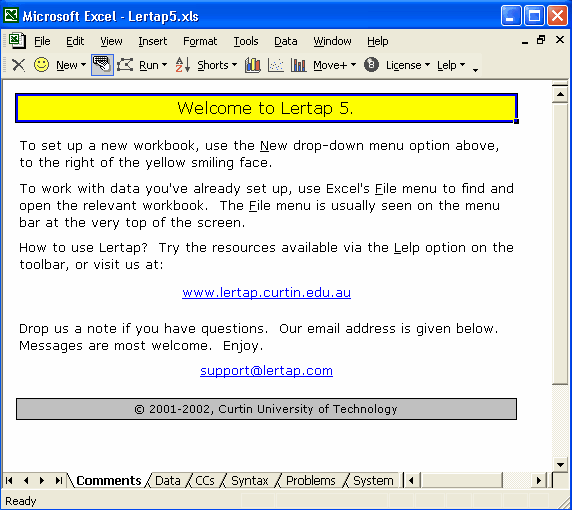572x510 pixels.
Task: Click the 8-ball icon beside License
Action: pyautogui.click(x=371, y=65)
